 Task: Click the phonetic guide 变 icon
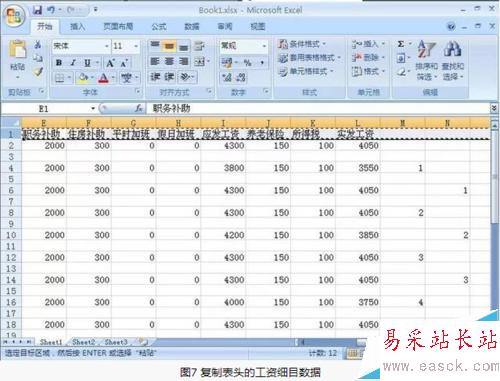[127, 78]
